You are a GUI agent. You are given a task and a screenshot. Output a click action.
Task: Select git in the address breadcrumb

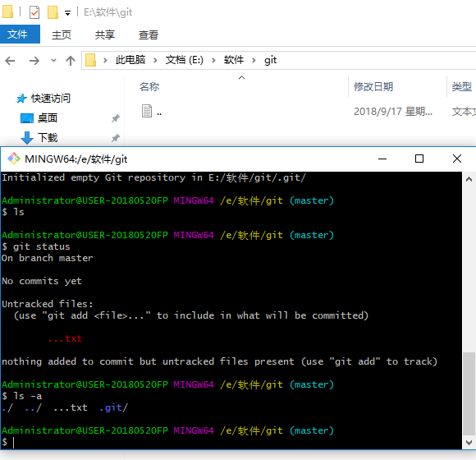pyautogui.click(x=270, y=60)
